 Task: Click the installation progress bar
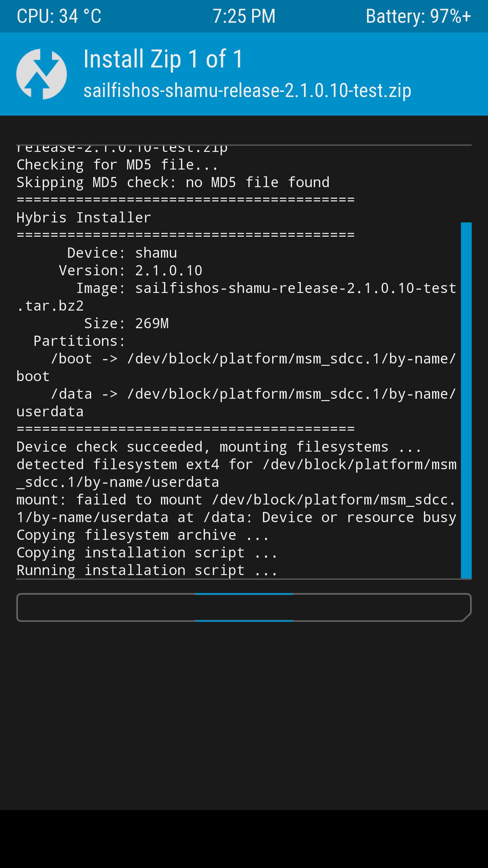(244, 607)
